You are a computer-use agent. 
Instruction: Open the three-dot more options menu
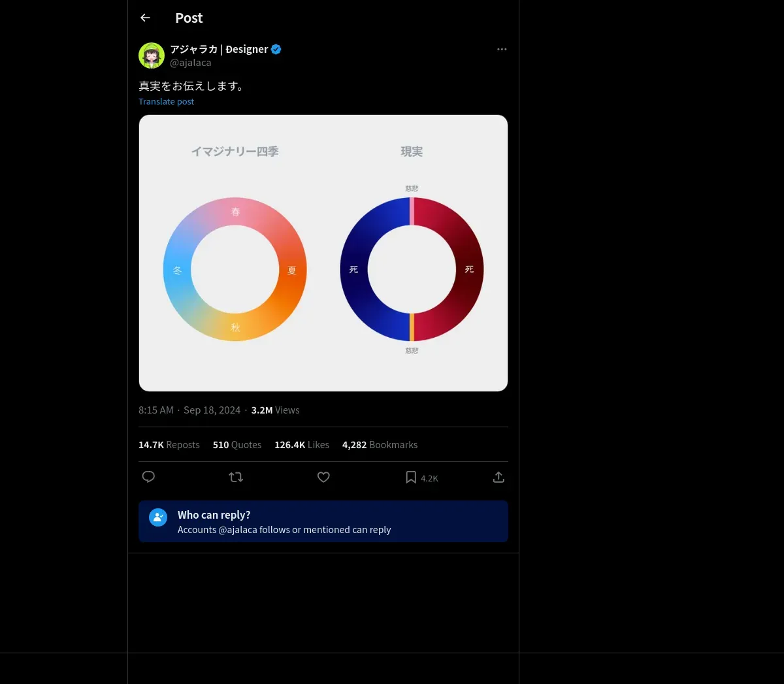pos(502,49)
